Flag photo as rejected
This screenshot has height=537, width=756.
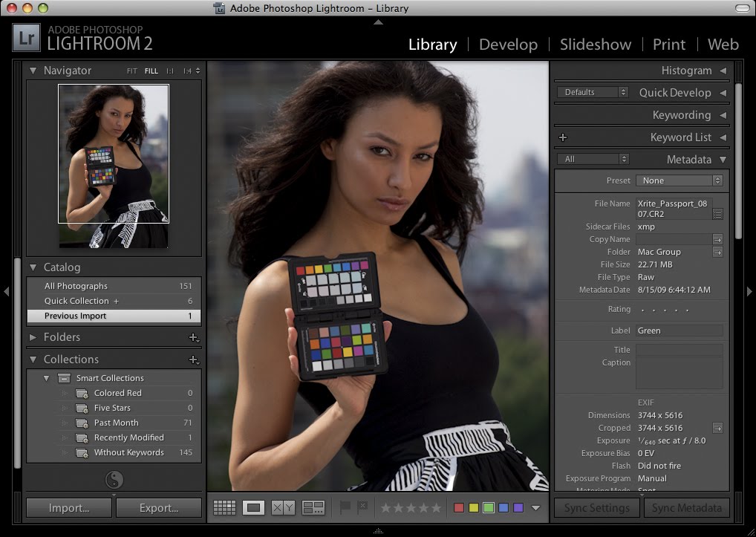click(362, 507)
